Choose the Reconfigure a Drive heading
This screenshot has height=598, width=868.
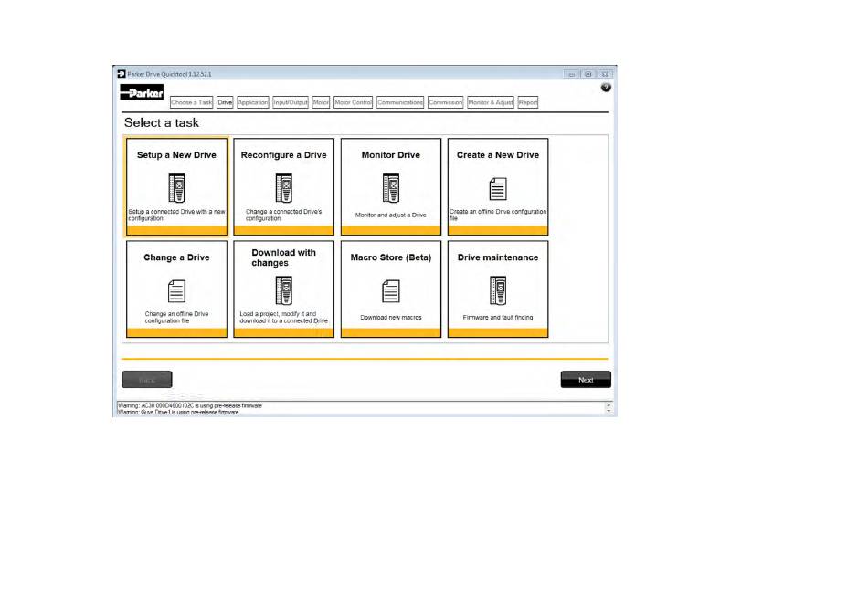283,155
